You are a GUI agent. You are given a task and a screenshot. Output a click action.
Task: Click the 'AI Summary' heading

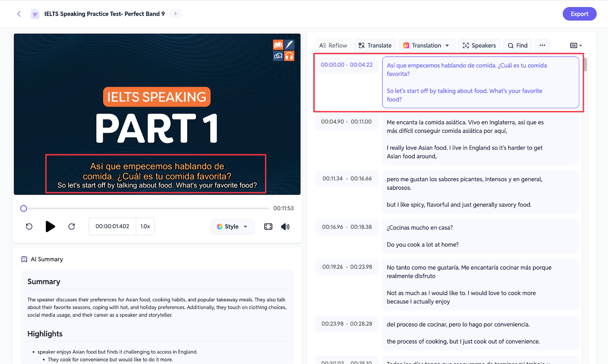(47, 259)
